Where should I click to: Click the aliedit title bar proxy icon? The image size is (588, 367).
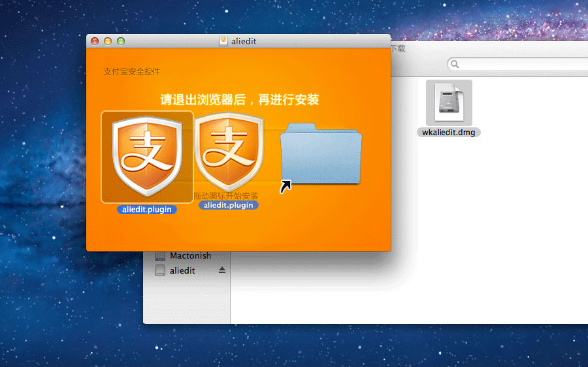point(223,41)
